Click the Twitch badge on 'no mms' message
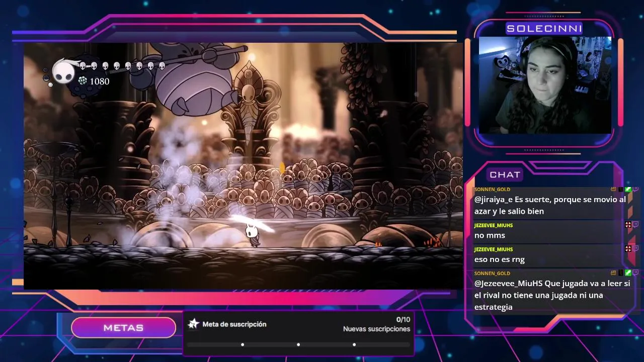644x362 pixels. pyautogui.click(x=635, y=225)
